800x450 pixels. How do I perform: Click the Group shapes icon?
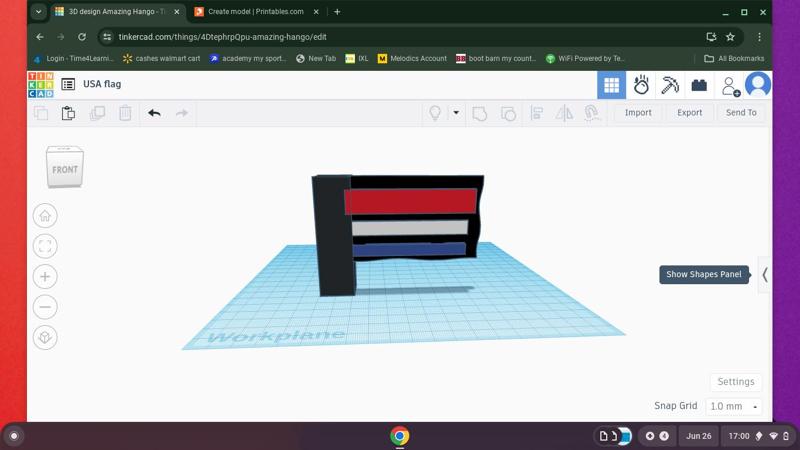point(480,113)
